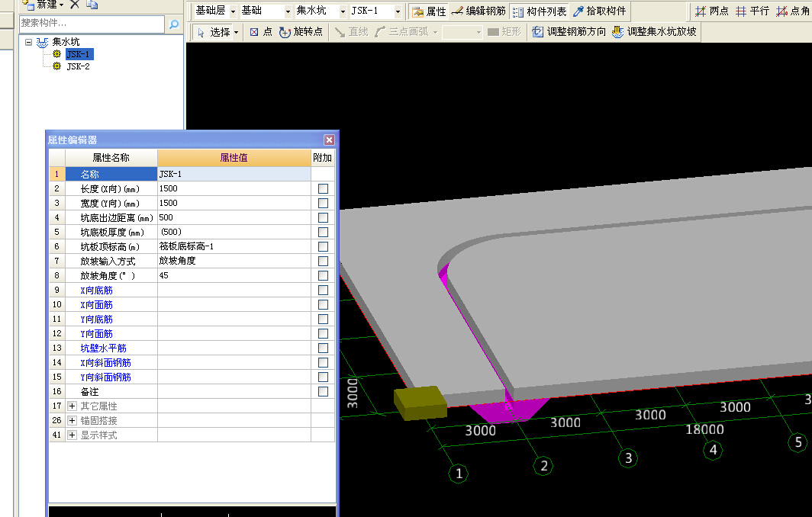This screenshot has width=812, height=517.
Task: Click the 直线 line drawing tool
Action: click(351, 32)
